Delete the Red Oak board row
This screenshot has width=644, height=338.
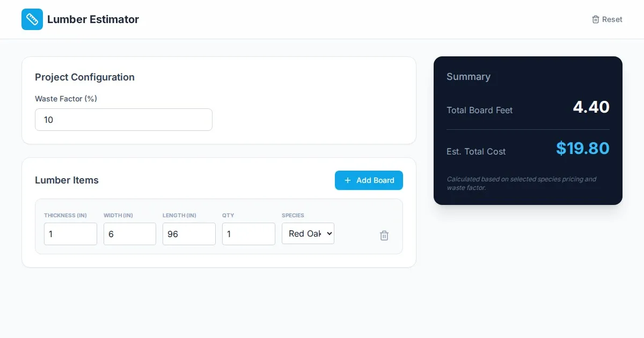pyautogui.click(x=384, y=236)
